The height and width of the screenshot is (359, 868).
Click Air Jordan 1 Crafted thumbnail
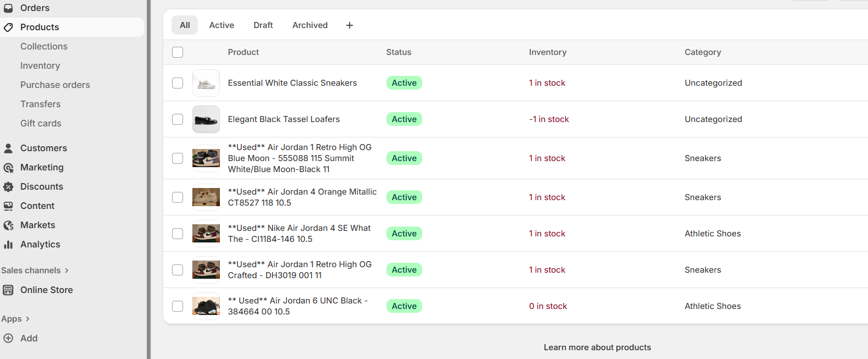click(206, 270)
